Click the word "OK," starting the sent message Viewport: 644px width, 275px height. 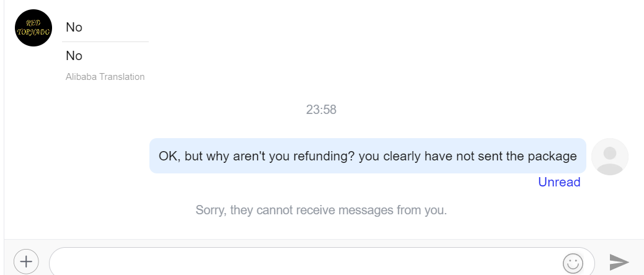[x=170, y=156]
